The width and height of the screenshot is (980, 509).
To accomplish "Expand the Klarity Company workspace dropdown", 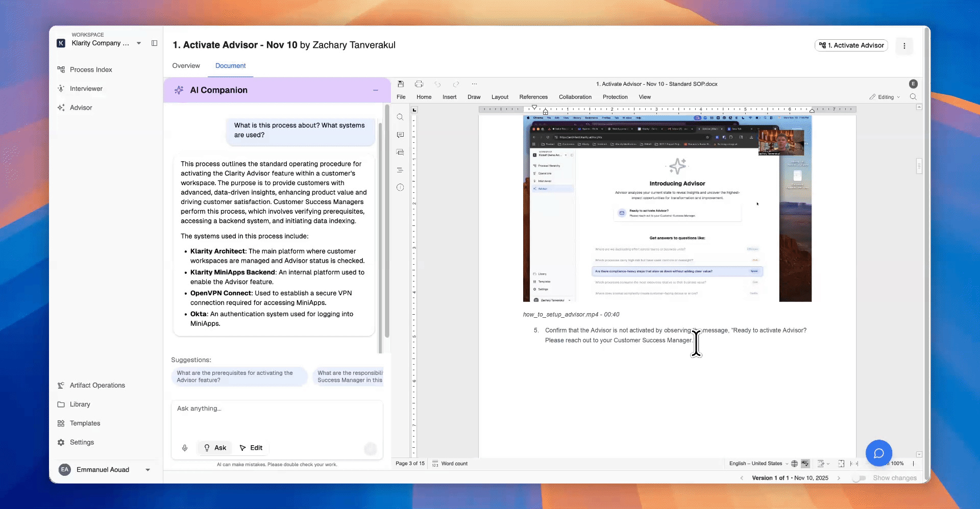I will pyautogui.click(x=139, y=43).
